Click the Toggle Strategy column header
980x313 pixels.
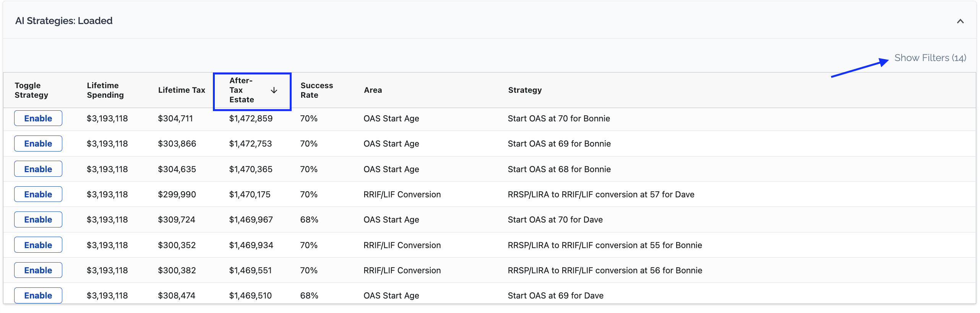(x=31, y=90)
